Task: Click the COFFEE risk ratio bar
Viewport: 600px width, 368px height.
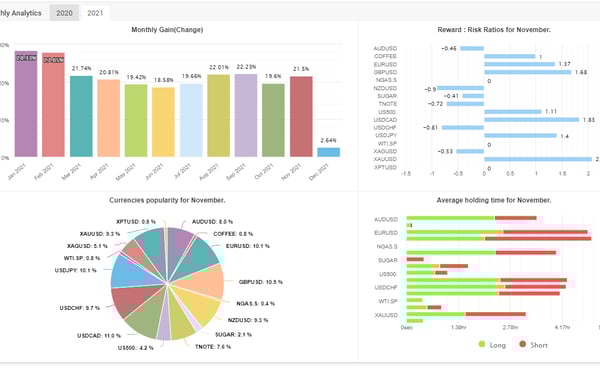Action: click(x=510, y=56)
